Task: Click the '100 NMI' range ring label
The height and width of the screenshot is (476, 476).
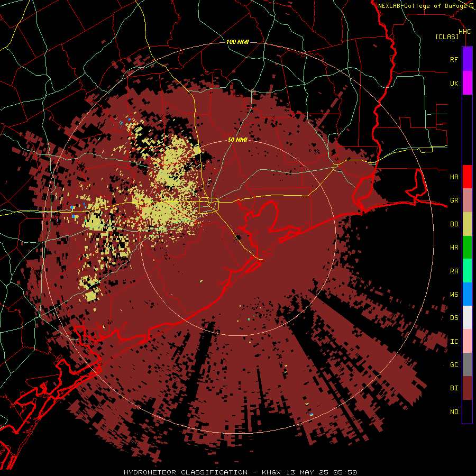Action: (237, 42)
